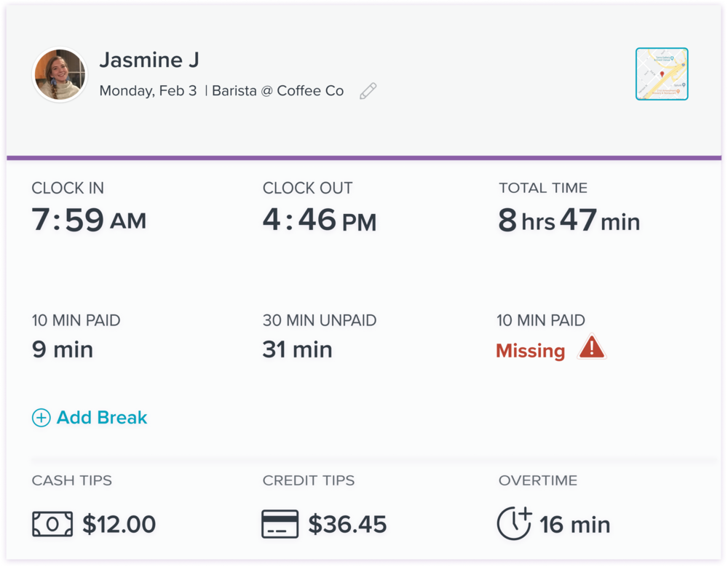
Task: Click the 16 min overtime value
Action: [575, 525]
